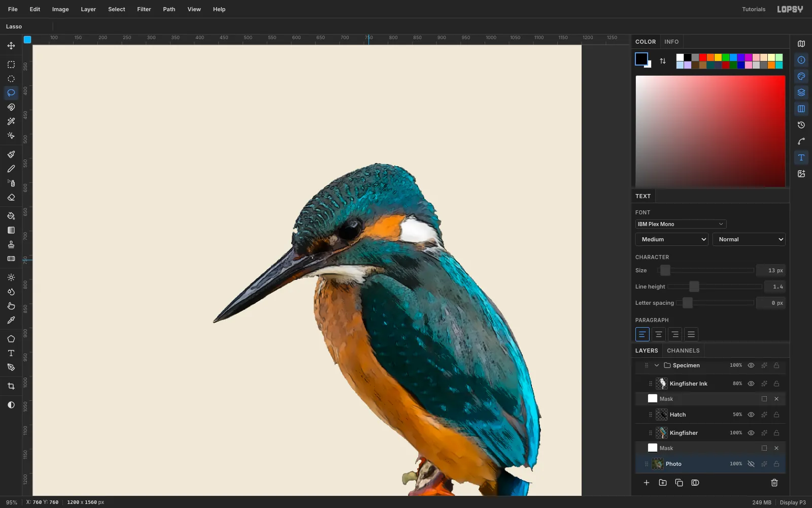Open the IBM Plex Mono font dropdown
Viewport: 812px width, 508px height.
(681, 224)
